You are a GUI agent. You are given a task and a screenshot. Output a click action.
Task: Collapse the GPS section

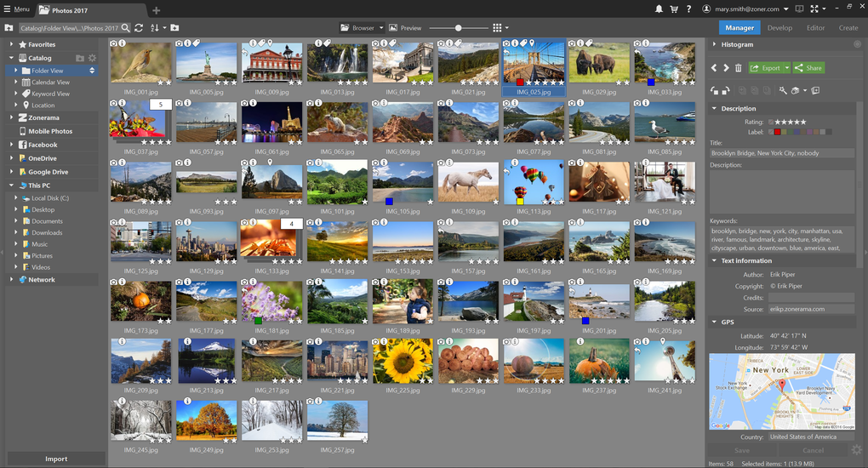[x=714, y=322]
